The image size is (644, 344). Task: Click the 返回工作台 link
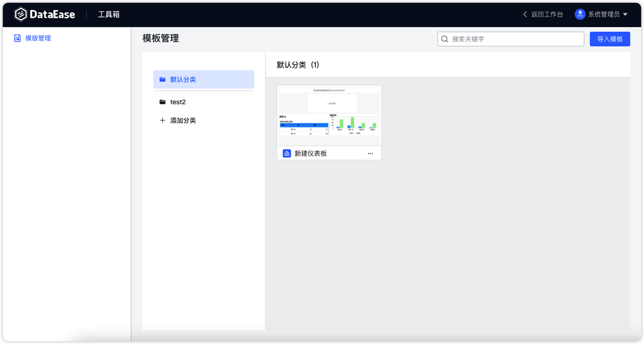coord(547,14)
